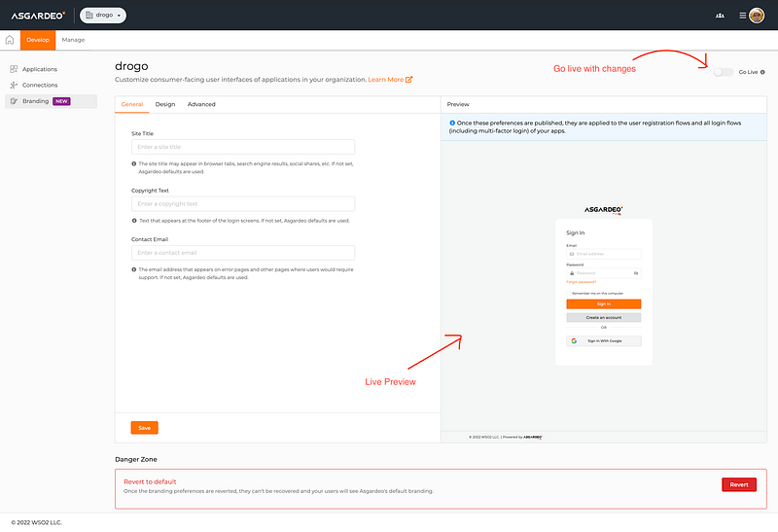Click Powered by Asgardeo preview footer logo
The image size is (778, 532).
click(x=532, y=438)
